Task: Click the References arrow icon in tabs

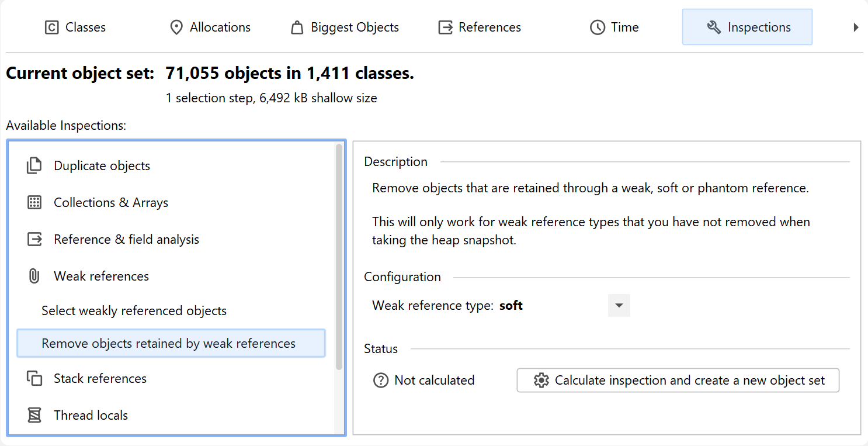Action: pos(446,27)
